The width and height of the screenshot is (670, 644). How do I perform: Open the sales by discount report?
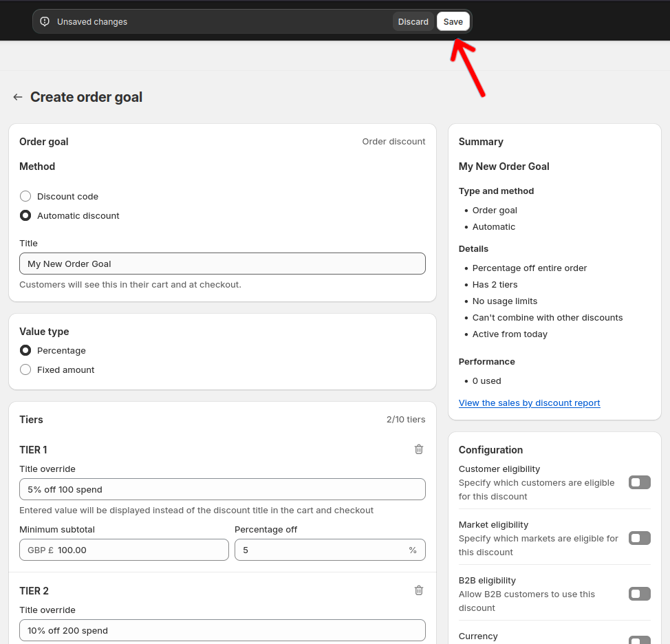click(529, 402)
